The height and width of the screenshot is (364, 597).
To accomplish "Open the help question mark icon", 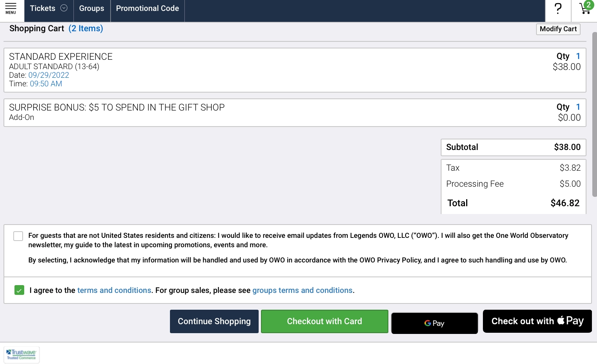I will 558,9.
